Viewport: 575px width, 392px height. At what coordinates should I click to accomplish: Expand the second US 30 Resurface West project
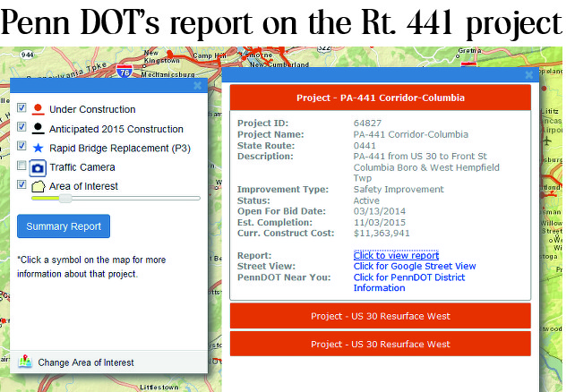pyautogui.click(x=380, y=344)
